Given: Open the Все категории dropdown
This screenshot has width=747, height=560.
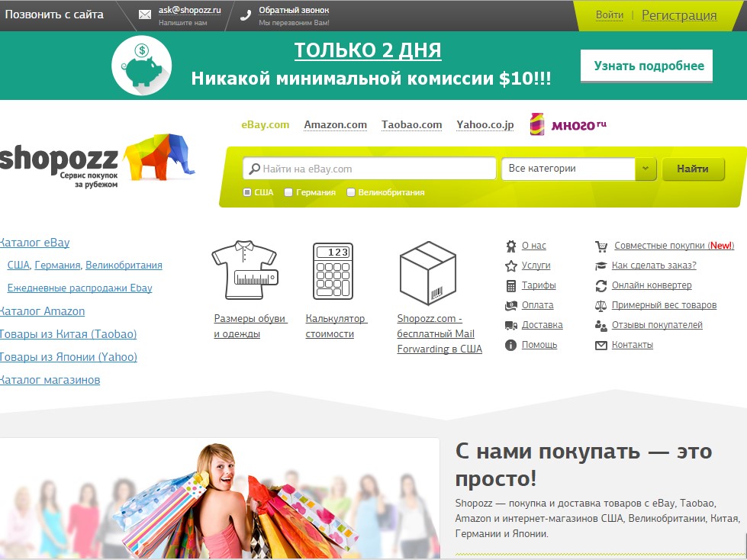Looking at the screenshot, I should 579,169.
